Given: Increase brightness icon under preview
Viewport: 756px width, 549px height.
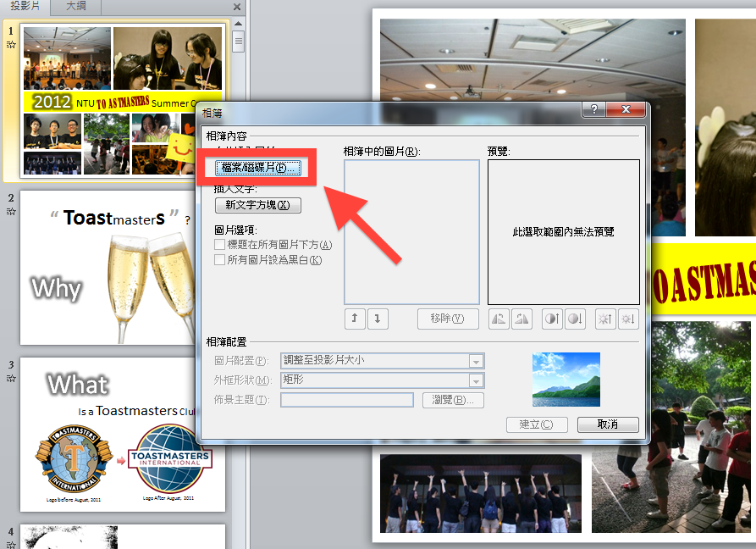Looking at the screenshot, I should click(605, 319).
